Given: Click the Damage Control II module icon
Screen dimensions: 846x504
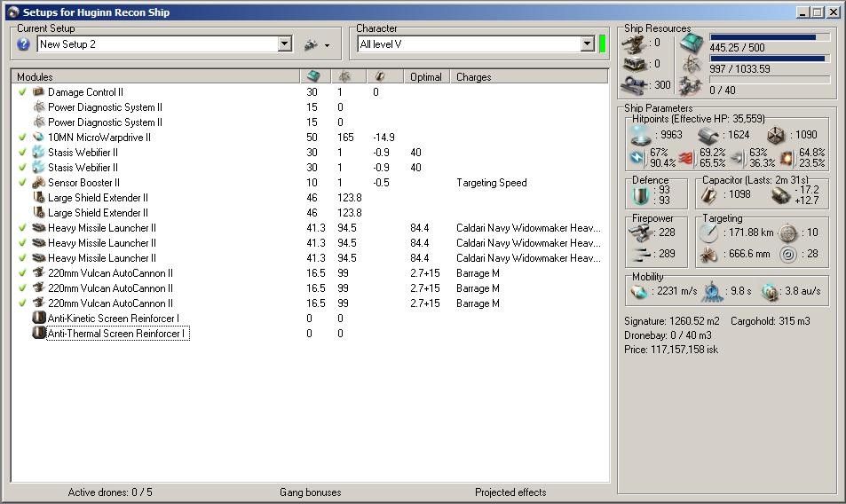Looking at the screenshot, I should [x=38, y=92].
